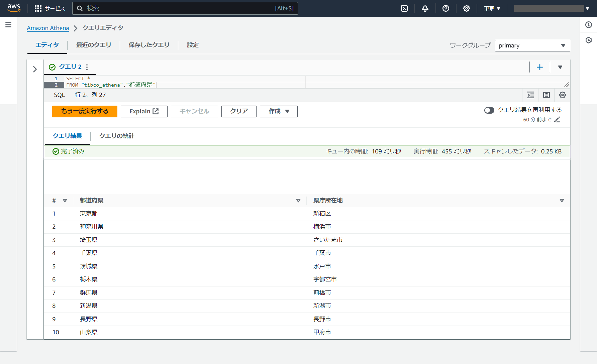The width and height of the screenshot is (597, 364).
Task: Sort the 都道府県 column arrow
Action: 298,201
